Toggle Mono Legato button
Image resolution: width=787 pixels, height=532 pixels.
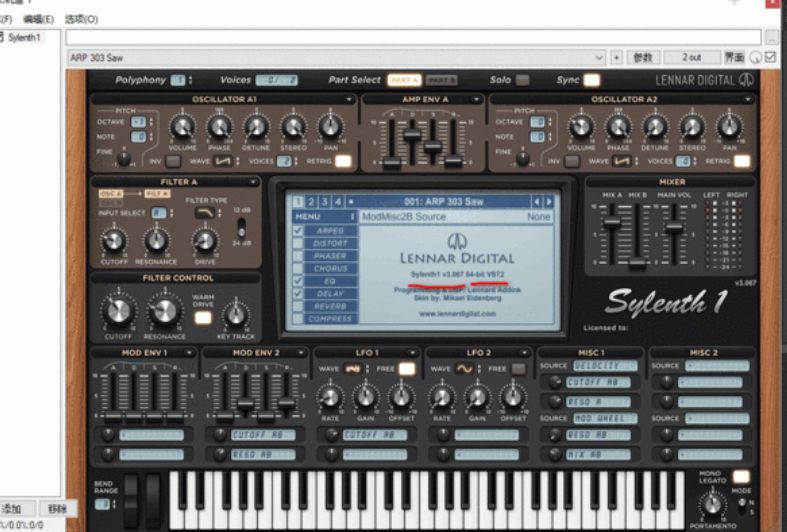point(741,477)
